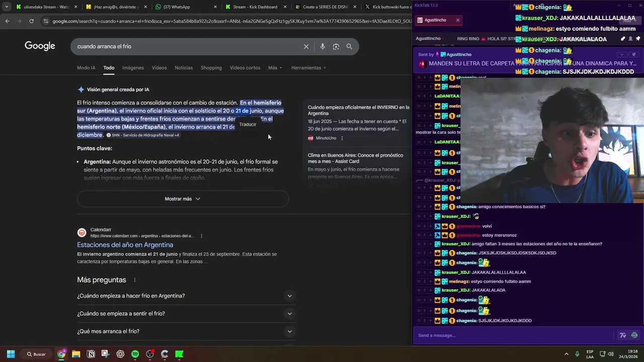Image resolution: width=644 pixels, height=362 pixels.
Task: Open the Windows Start menu
Action: 11,354
